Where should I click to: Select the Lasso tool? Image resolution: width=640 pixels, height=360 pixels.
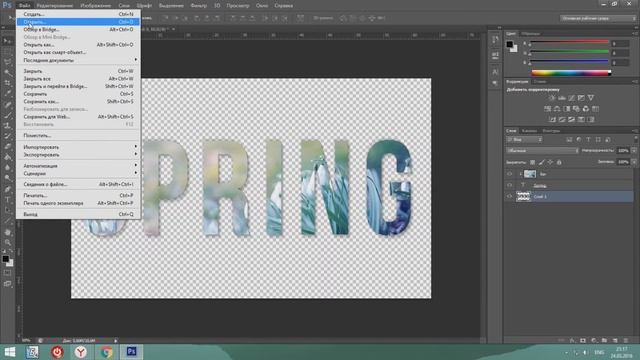pos(7,62)
